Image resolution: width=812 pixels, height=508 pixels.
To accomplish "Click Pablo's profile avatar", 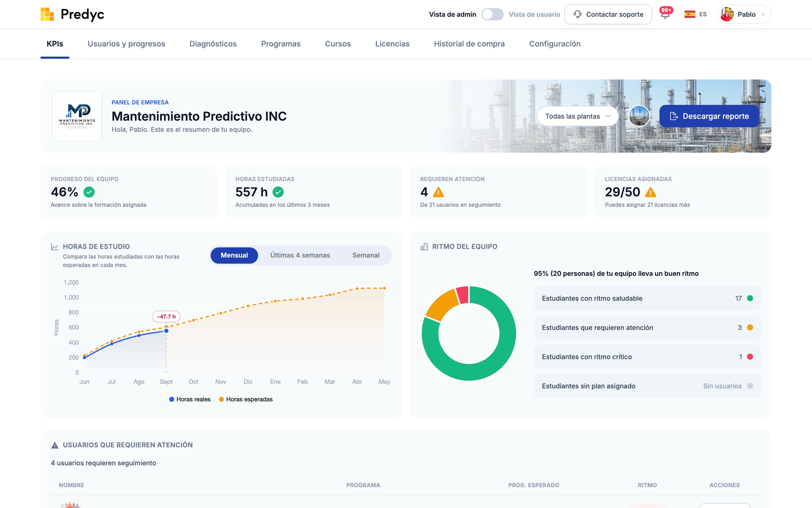I will click(x=727, y=14).
